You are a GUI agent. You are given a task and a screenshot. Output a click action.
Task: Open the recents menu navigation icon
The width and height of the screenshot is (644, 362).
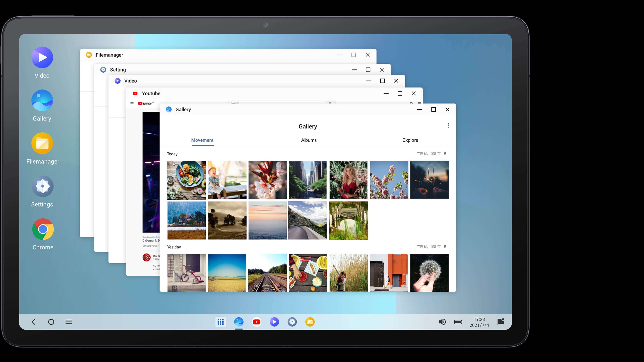coord(69,322)
